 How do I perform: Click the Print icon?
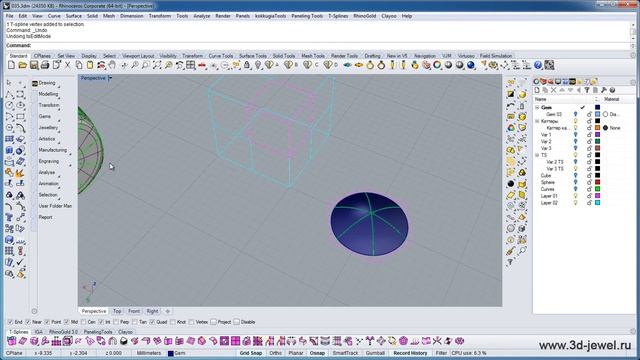[x=45, y=65]
